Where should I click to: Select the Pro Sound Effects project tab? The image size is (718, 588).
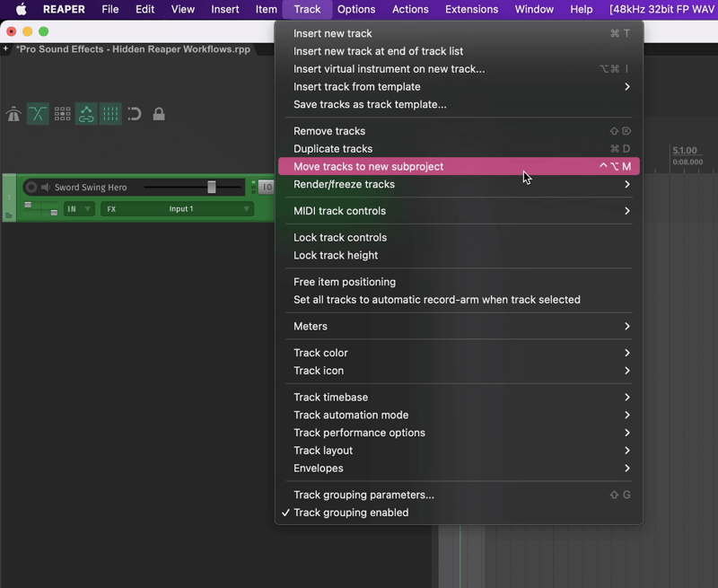coord(133,49)
